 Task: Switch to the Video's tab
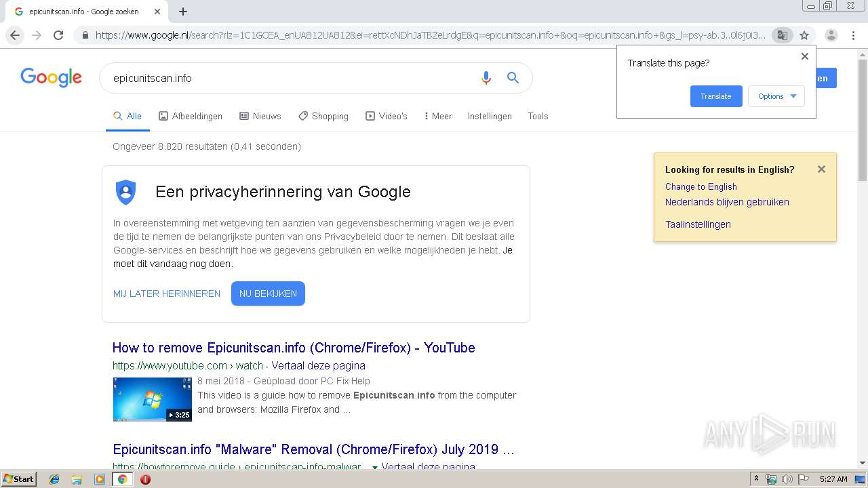click(x=387, y=116)
